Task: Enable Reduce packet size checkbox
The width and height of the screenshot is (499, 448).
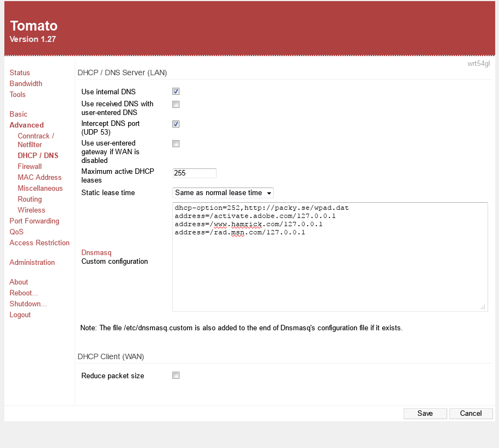Action: pyautogui.click(x=176, y=376)
